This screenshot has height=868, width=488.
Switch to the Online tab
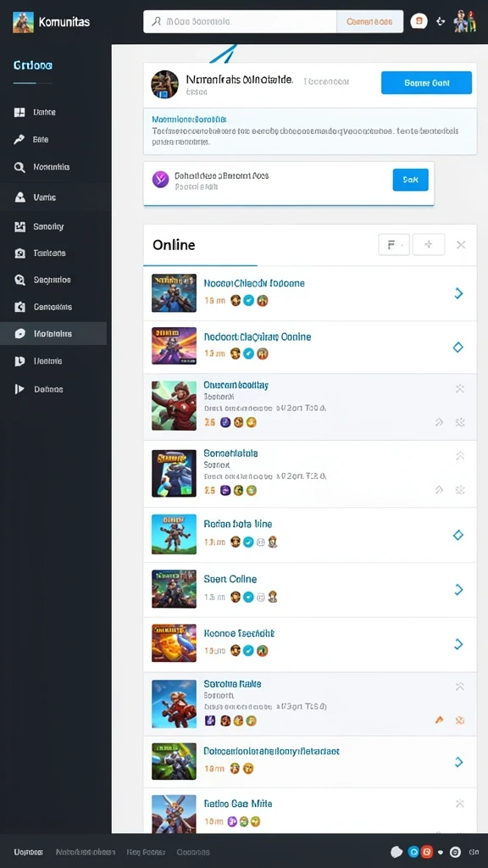(174, 245)
